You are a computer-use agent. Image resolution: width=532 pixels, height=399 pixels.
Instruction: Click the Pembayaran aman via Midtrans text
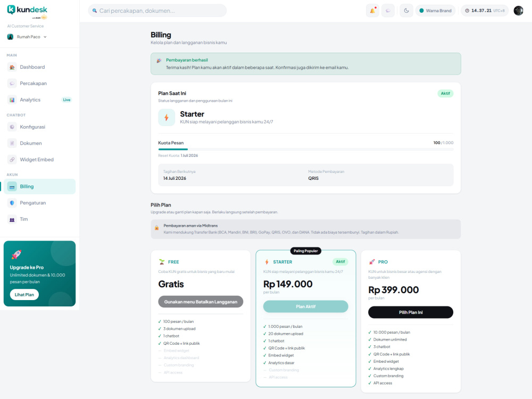[190, 226]
